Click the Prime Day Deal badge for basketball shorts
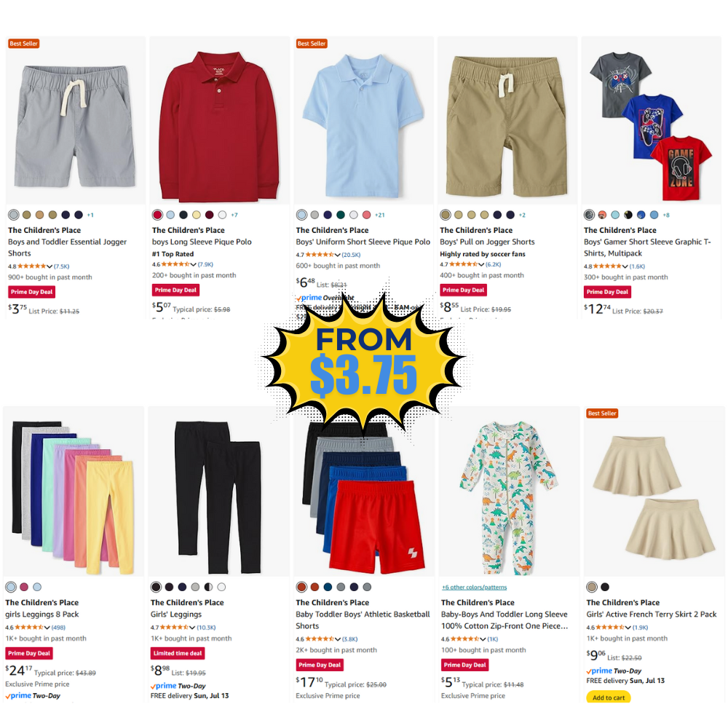 click(320, 665)
